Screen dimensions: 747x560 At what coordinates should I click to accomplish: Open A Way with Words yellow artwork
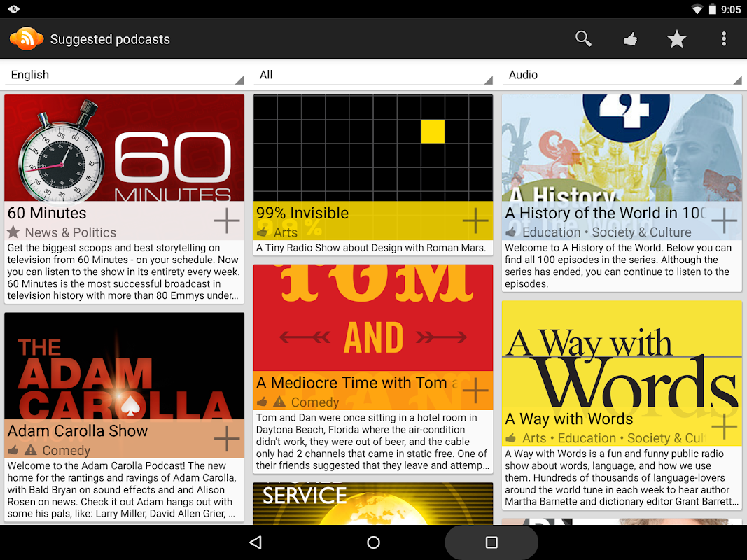(622, 353)
